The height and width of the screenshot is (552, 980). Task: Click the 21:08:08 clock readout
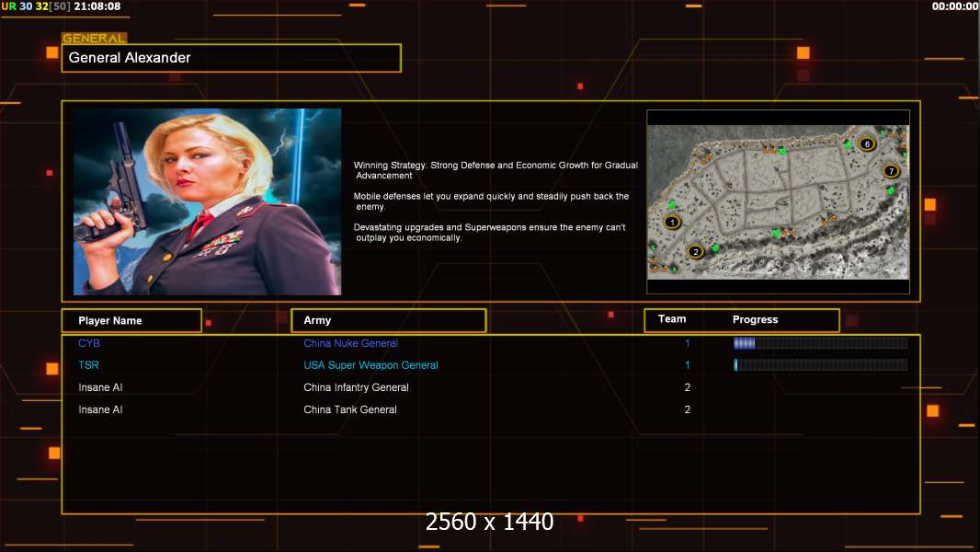coord(97,6)
